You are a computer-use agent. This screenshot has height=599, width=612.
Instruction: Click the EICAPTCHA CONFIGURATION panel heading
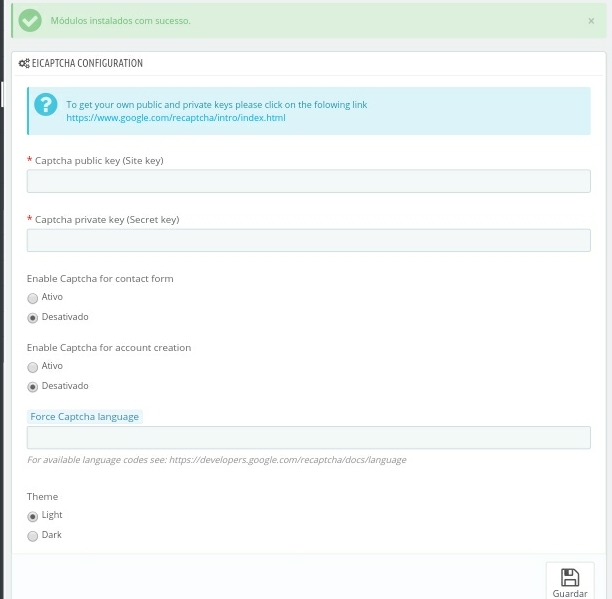coord(87,63)
